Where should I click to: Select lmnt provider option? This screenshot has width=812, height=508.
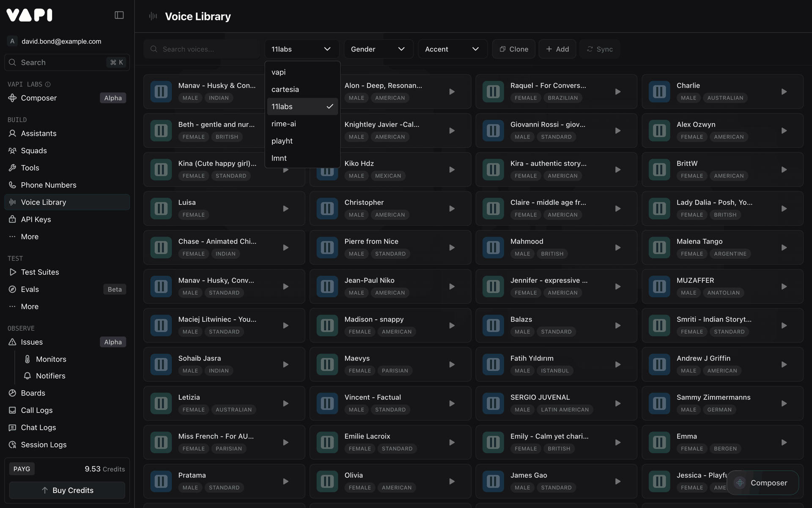coord(302,158)
